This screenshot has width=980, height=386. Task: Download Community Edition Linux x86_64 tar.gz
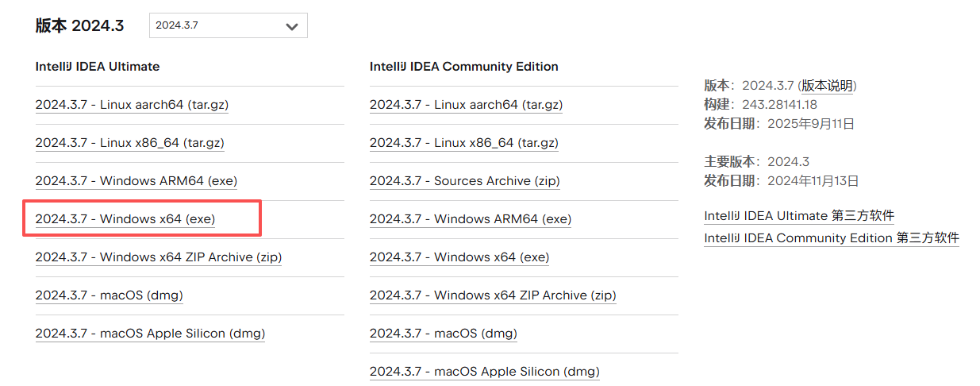463,143
